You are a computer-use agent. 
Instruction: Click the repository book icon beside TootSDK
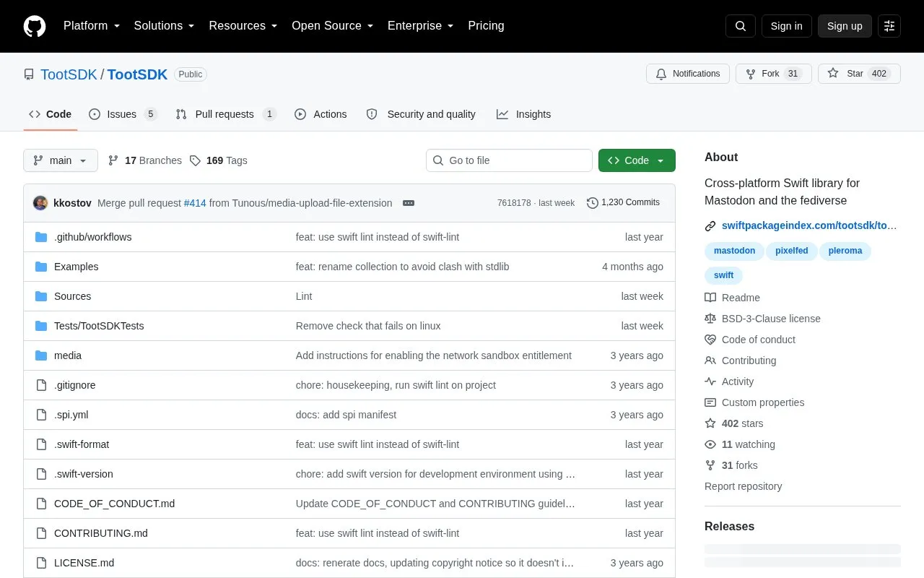[29, 74]
